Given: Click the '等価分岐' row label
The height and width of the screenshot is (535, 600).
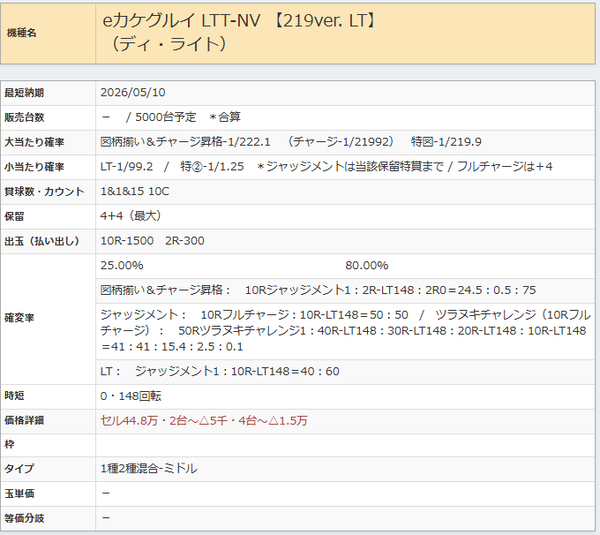Looking at the screenshot, I should (24, 518).
